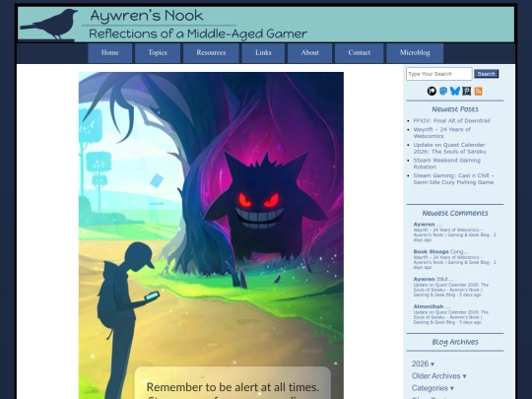This screenshot has width=532, height=399.
Task: Expand the Categories list
Action: pyautogui.click(x=432, y=388)
